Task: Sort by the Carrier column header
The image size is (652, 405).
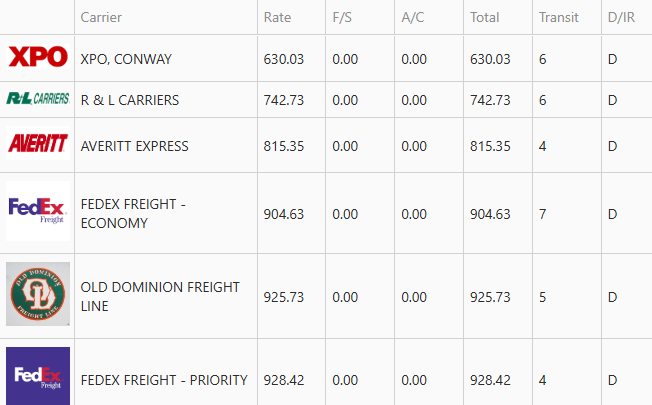Action: pyautogui.click(x=101, y=17)
